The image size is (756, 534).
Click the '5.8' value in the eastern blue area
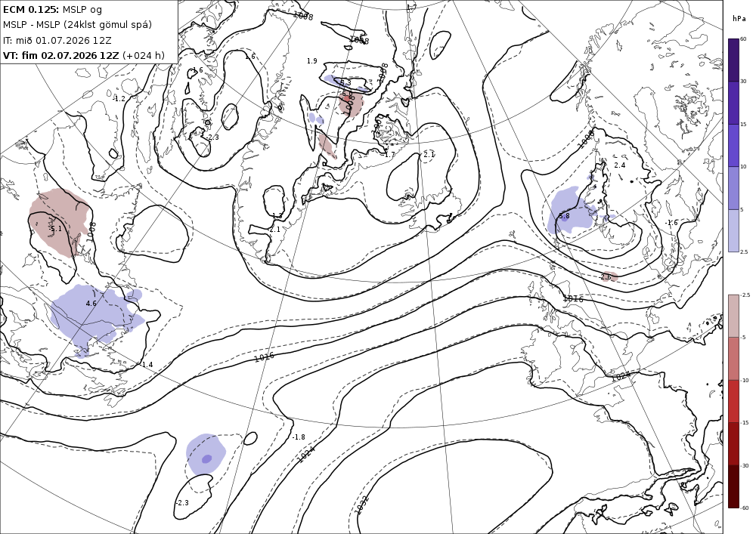[564, 216]
